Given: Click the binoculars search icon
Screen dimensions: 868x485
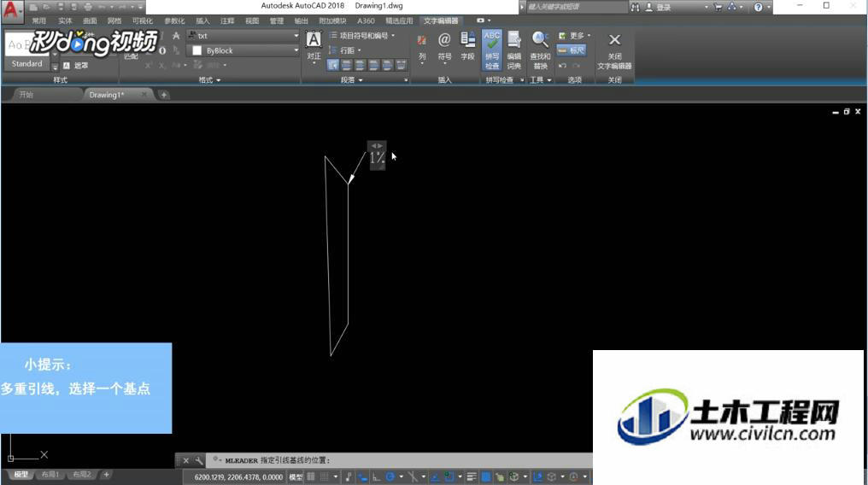Looking at the screenshot, I should 635,7.
